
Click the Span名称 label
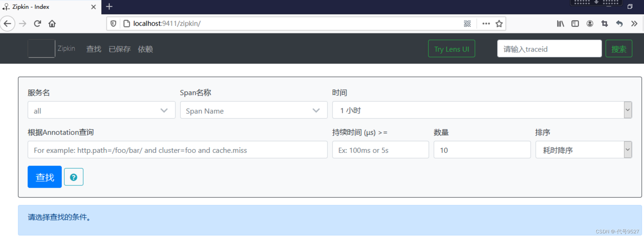(x=195, y=93)
